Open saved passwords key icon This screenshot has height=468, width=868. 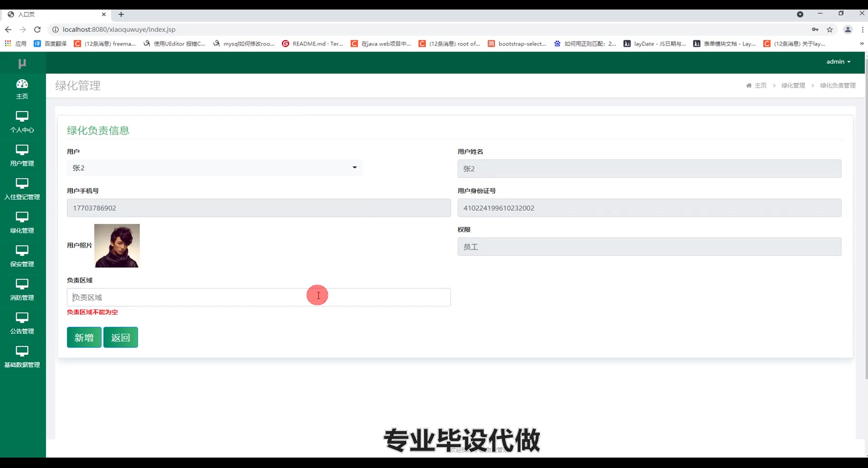815,30
